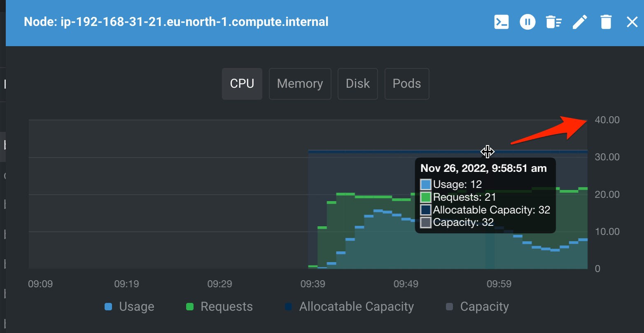Image resolution: width=644 pixels, height=333 pixels.
Task: Open a shell terminal on the node
Action: 502,22
